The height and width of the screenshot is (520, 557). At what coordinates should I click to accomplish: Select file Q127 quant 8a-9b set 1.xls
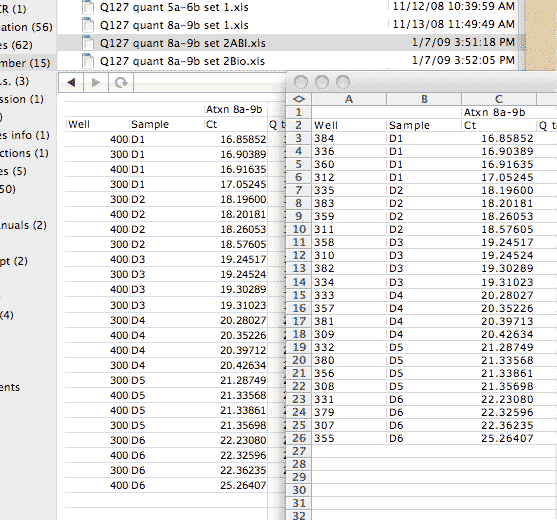174,25
